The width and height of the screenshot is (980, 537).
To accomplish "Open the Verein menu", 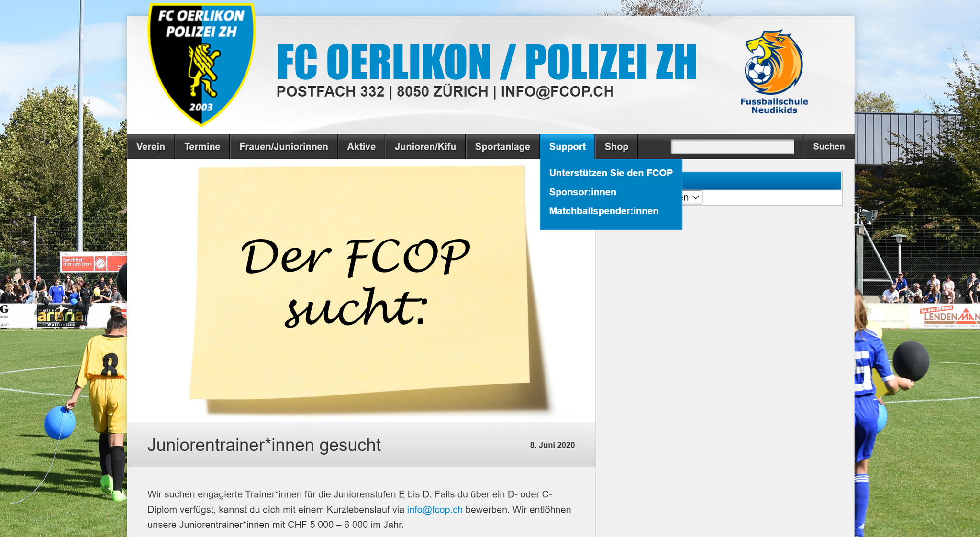I will (151, 147).
